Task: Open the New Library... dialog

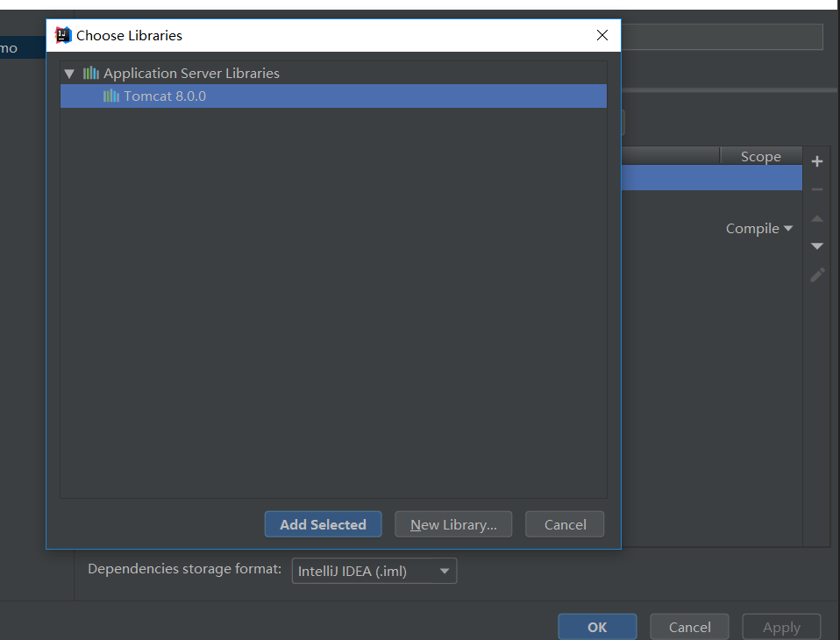Action: (x=453, y=524)
